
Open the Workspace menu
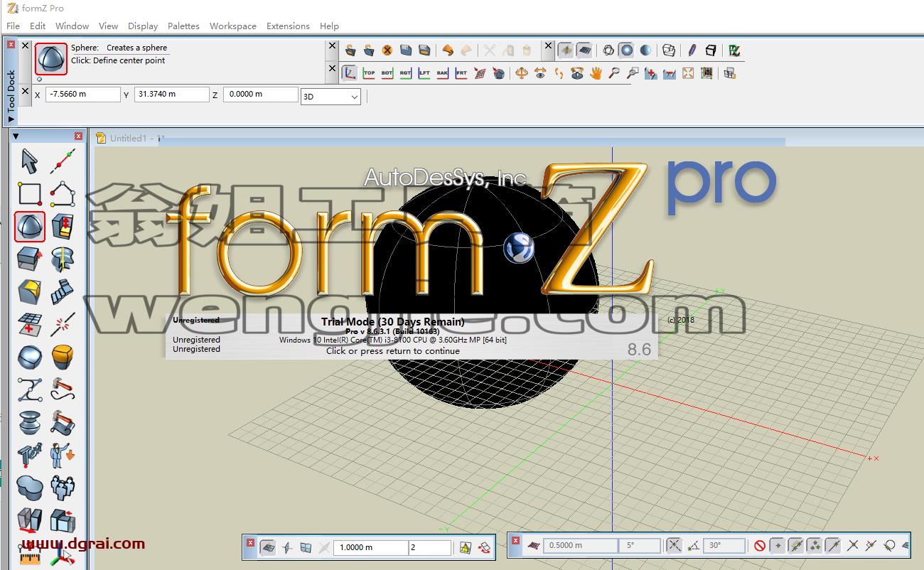point(233,26)
